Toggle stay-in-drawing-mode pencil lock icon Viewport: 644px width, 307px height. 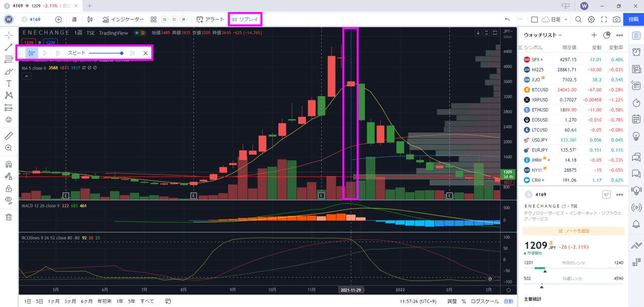tap(9, 176)
